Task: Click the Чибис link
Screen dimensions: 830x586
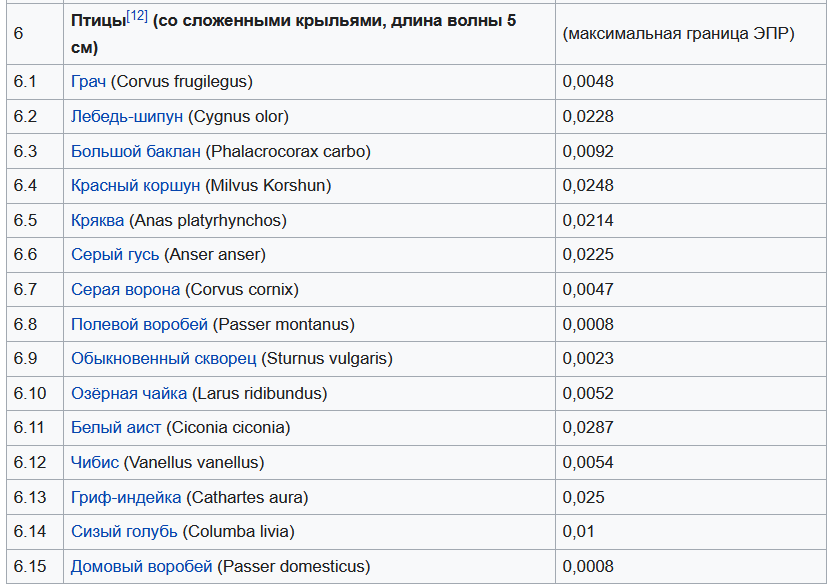Action: [95, 463]
